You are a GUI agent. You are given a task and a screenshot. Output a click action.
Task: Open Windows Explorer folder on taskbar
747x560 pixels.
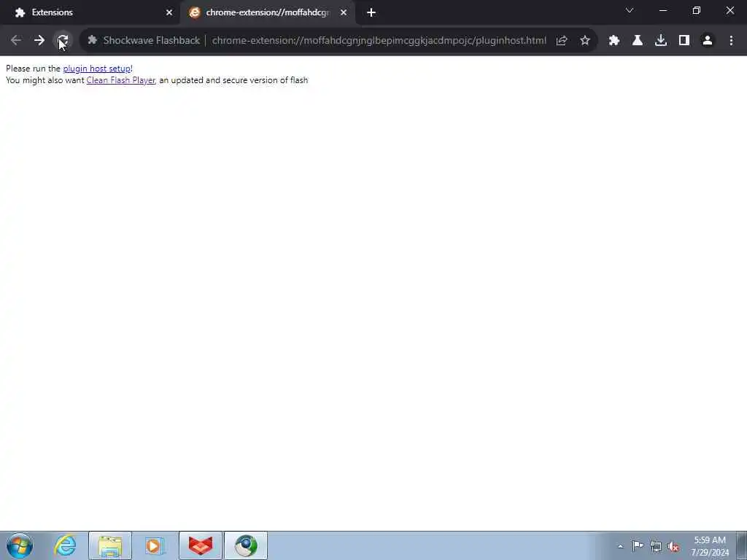click(x=110, y=545)
